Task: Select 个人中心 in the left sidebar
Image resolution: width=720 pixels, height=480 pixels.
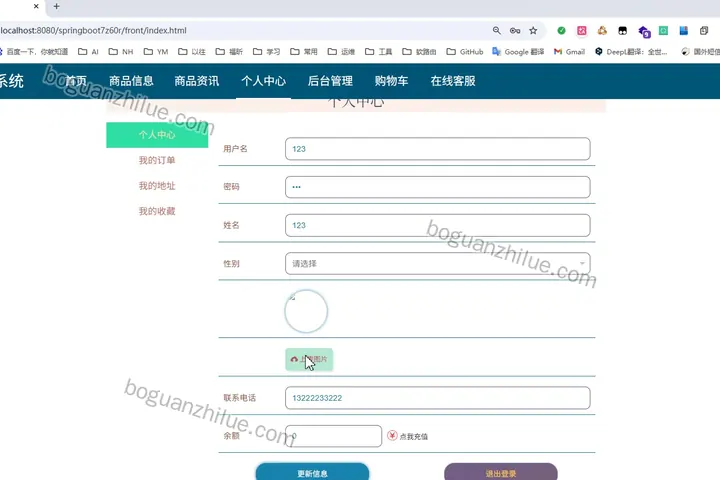Action: point(157,135)
